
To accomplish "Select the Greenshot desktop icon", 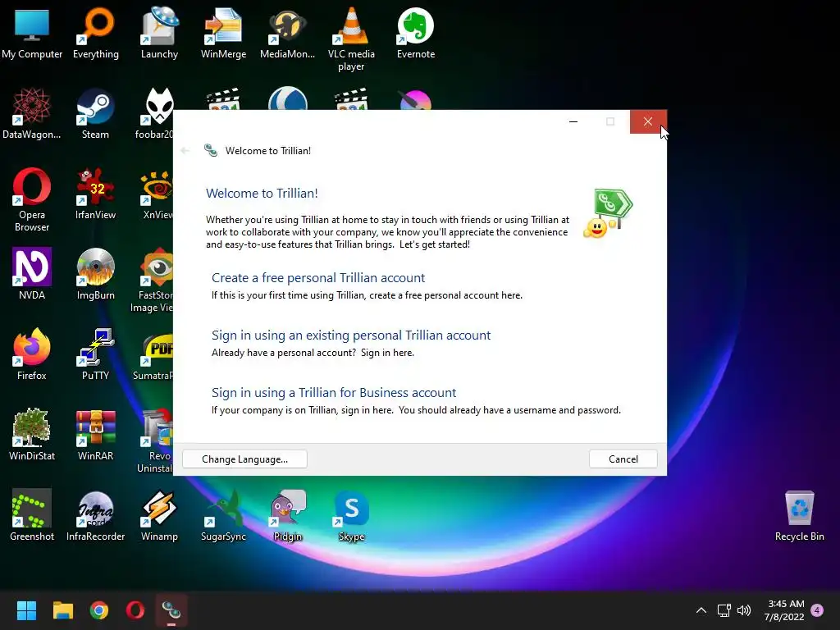I will pos(32,515).
